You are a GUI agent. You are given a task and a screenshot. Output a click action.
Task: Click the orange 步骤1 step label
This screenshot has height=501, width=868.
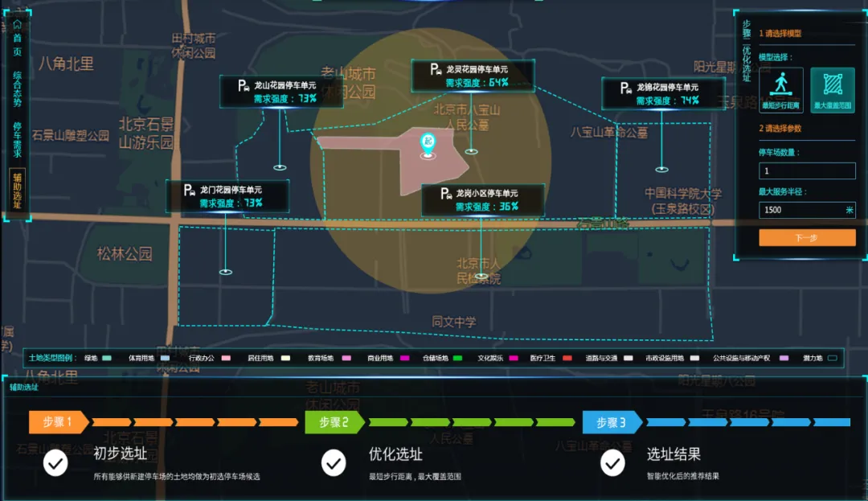(58, 422)
